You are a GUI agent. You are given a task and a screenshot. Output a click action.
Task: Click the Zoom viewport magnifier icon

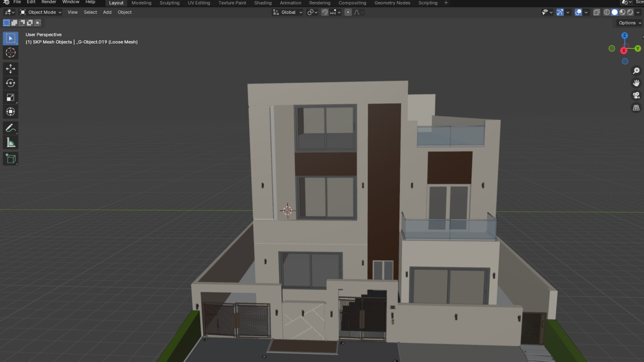coord(636,71)
